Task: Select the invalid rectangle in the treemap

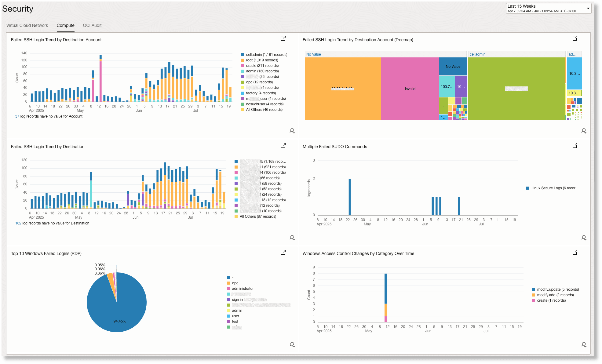Action: tap(410, 89)
